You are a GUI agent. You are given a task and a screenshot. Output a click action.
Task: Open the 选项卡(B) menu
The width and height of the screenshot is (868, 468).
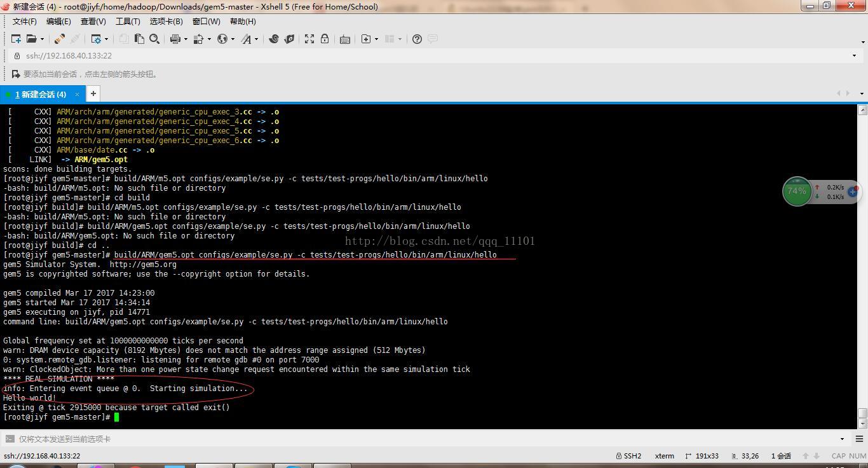pyautogui.click(x=166, y=22)
